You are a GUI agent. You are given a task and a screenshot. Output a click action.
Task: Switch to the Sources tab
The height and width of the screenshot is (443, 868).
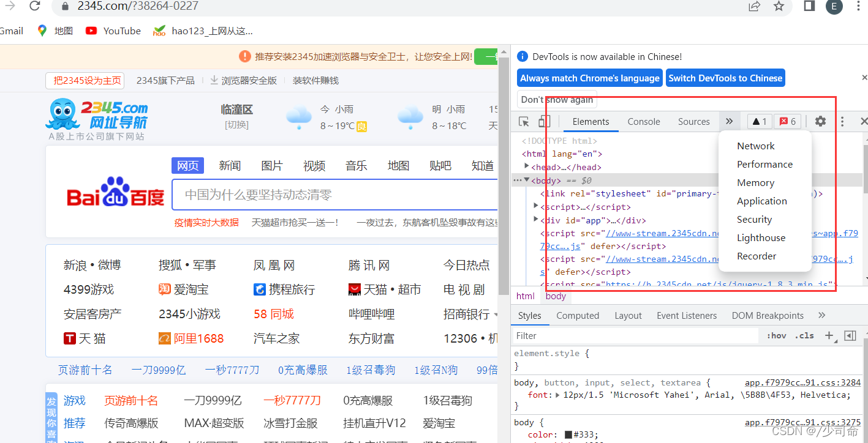pyautogui.click(x=693, y=121)
